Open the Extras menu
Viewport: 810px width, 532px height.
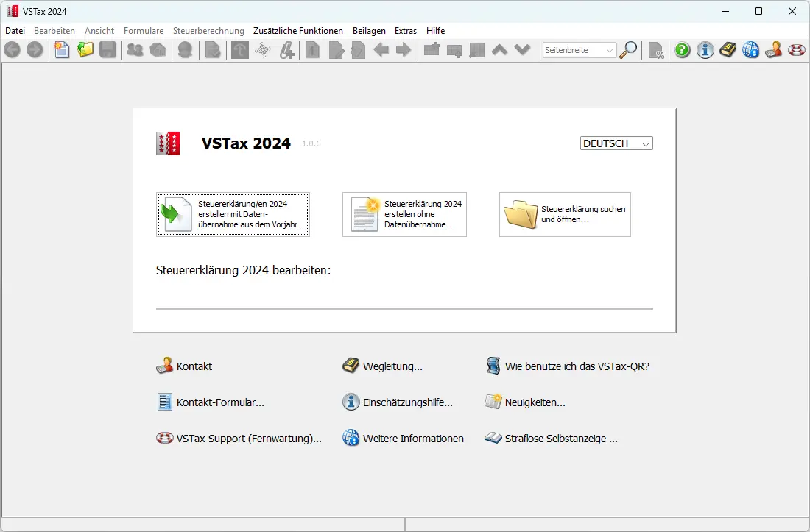tap(406, 31)
